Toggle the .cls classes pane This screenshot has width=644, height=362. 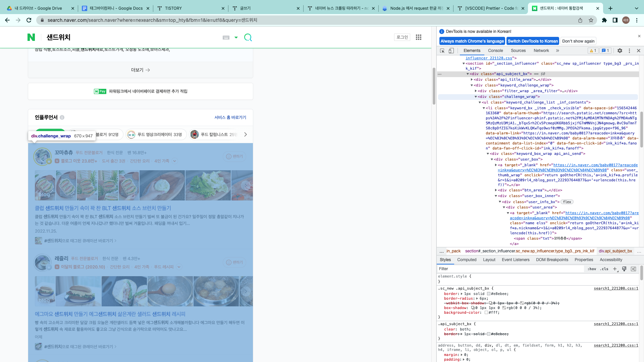coord(604,269)
